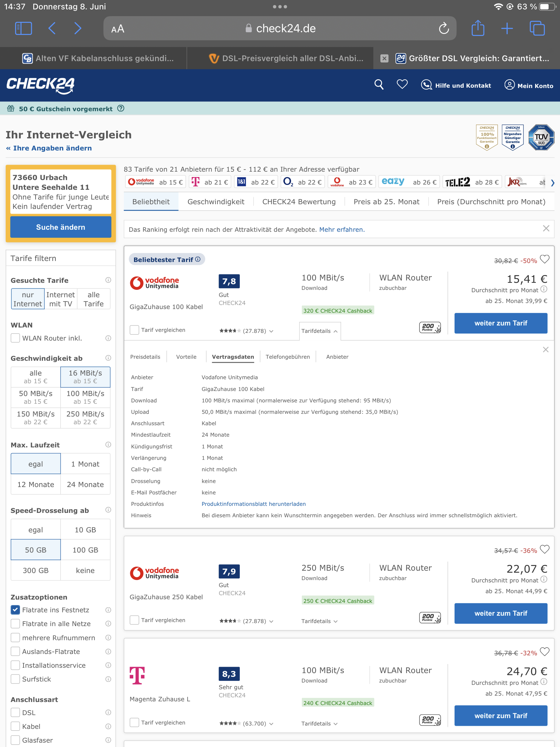Click the CHECK24 logo

pyautogui.click(x=41, y=85)
